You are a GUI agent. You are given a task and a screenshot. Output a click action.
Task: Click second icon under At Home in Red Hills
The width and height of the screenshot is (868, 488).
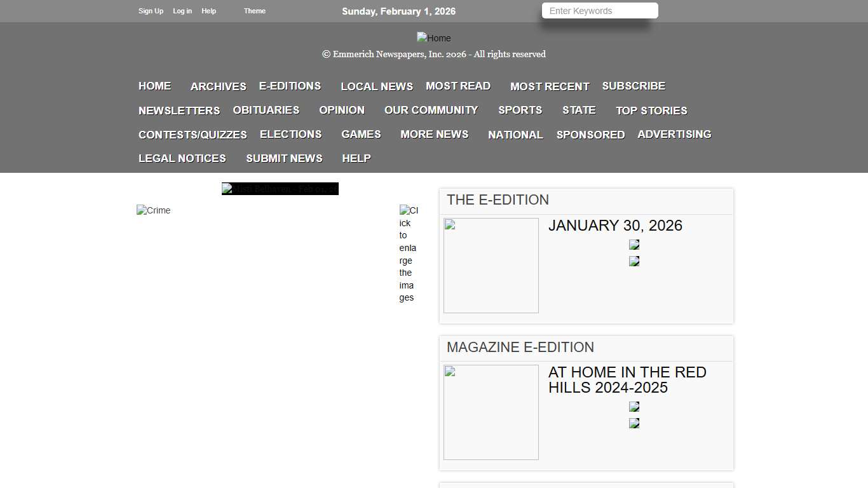[x=634, y=423]
